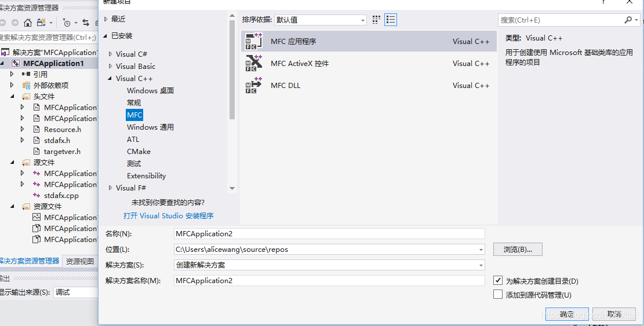The image size is (644, 326).
Task: Click the 名称(N) input field
Action: [x=329, y=234]
